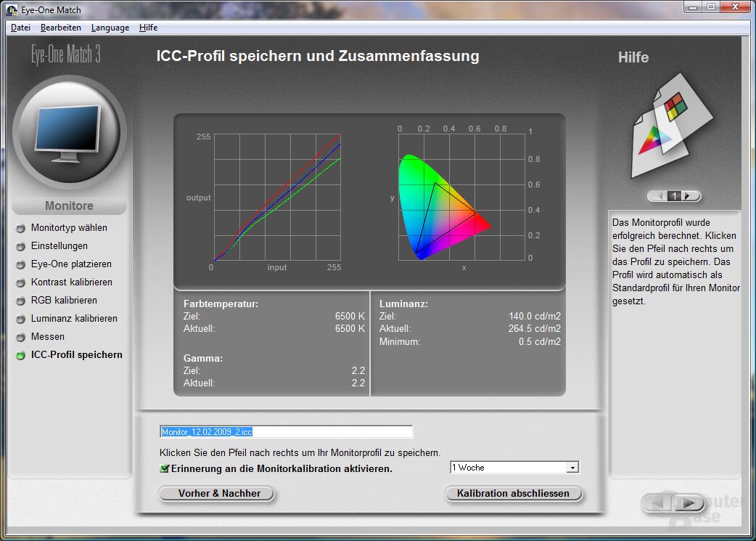Click the Luminanz Ziel 140.0 cd/m2 value
This screenshot has height=541, width=756.
pyautogui.click(x=535, y=316)
